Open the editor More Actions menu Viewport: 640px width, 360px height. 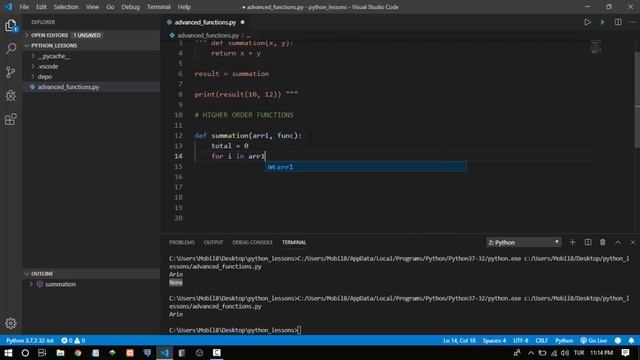[x=633, y=22]
